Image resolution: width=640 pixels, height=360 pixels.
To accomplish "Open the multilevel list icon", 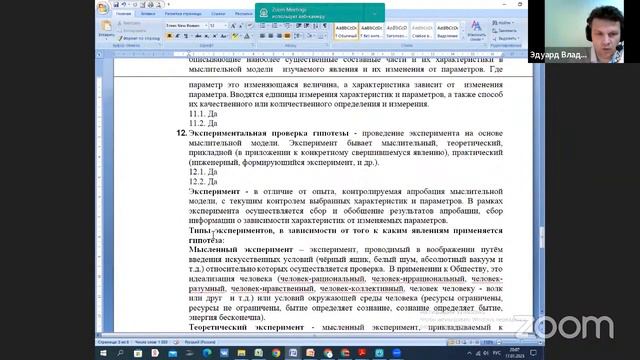I will pos(287,26).
